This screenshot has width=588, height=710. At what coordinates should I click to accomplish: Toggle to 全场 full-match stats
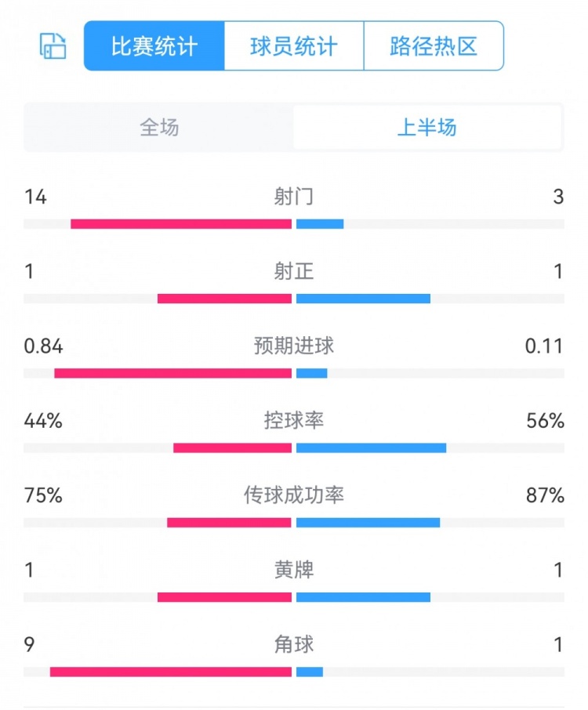[x=159, y=127]
